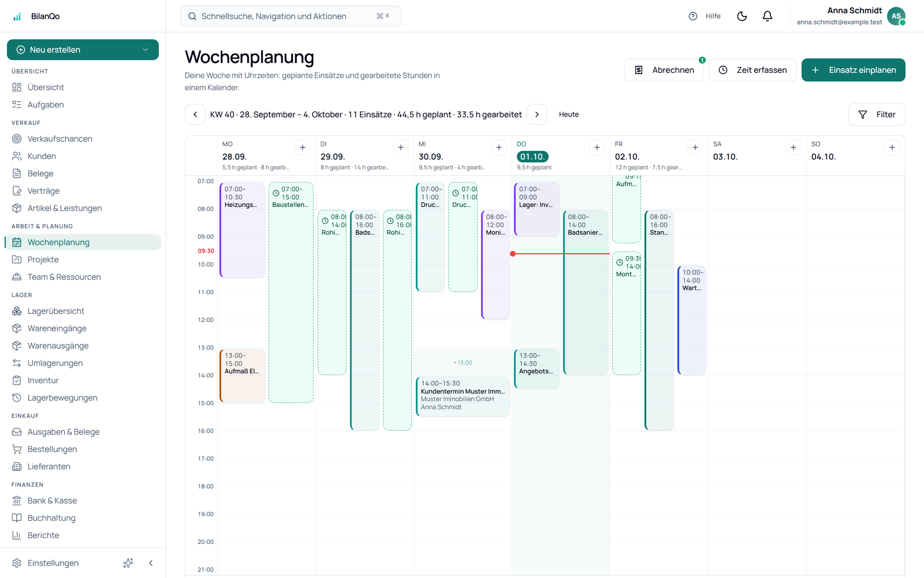Select the 01.10. today date badge
Image resolution: width=924 pixels, height=578 pixels.
tap(532, 157)
